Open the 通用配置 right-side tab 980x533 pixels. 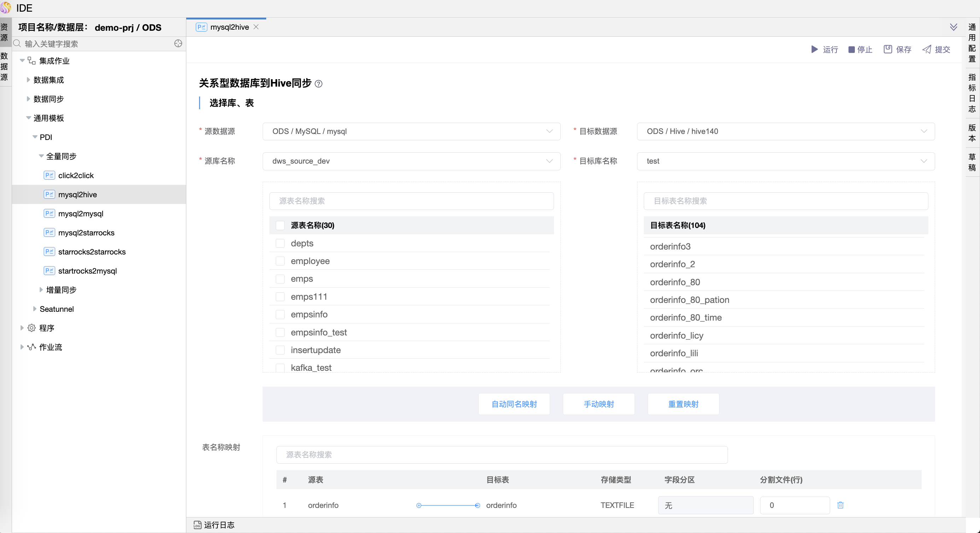click(x=972, y=43)
